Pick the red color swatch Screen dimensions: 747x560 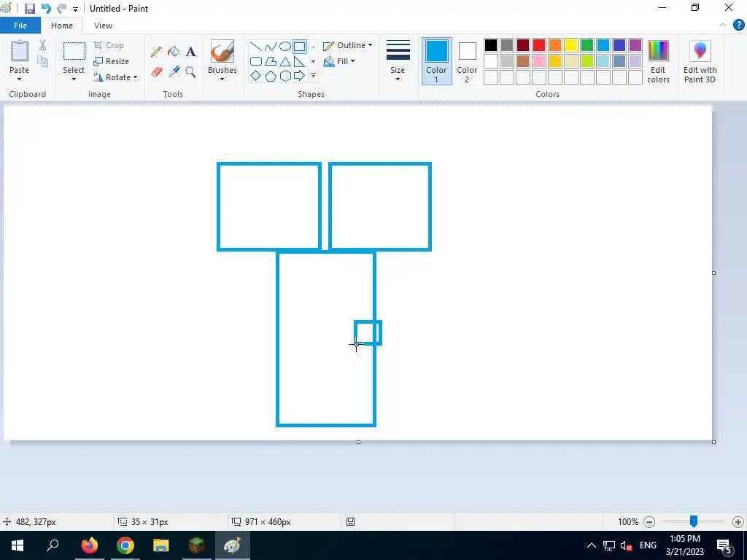click(x=539, y=45)
